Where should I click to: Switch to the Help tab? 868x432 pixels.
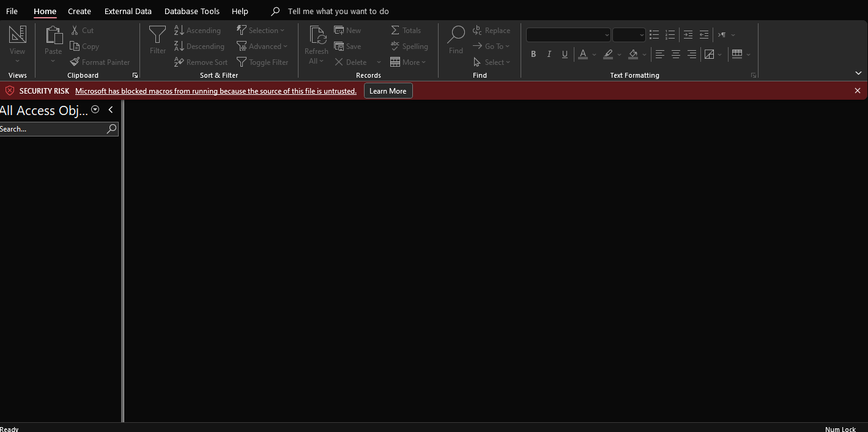point(240,11)
